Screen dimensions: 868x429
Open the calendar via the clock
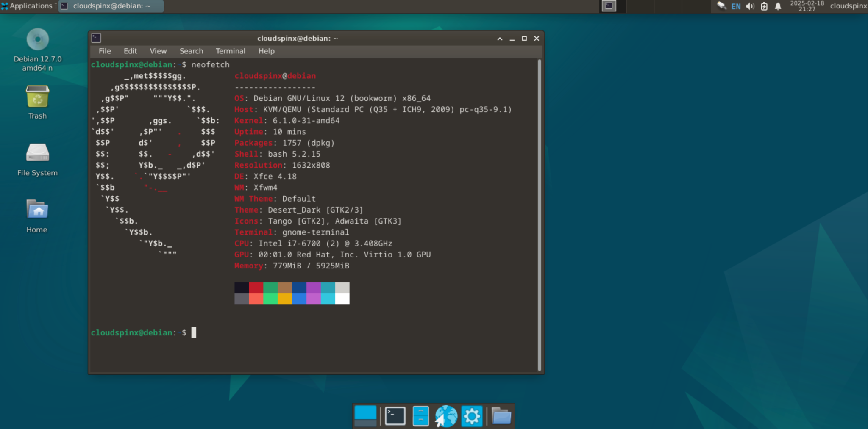click(804, 6)
